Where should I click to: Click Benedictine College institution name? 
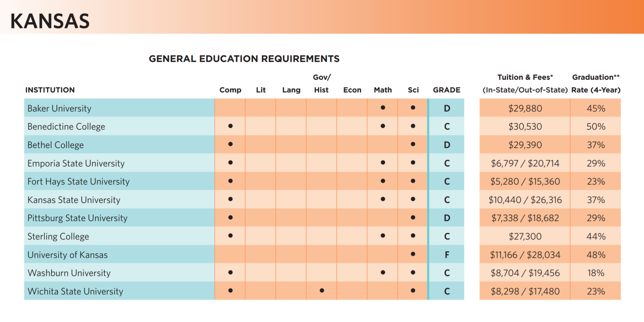tap(66, 127)
